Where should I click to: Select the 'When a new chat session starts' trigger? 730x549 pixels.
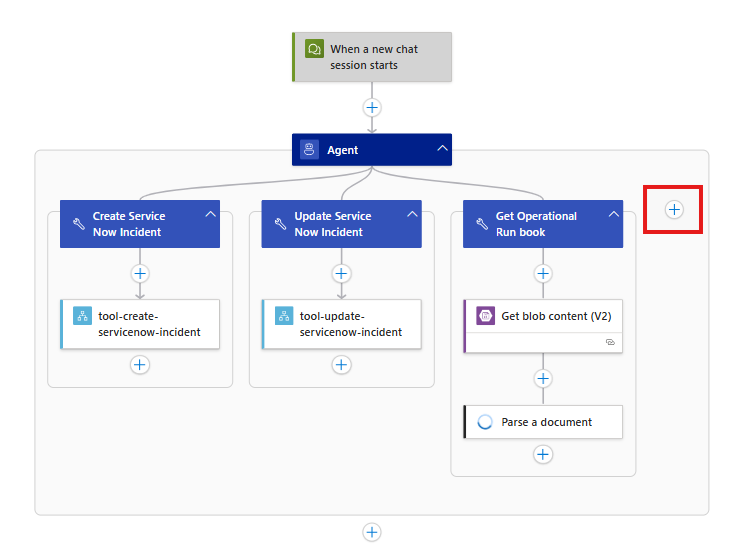(372, 57)
